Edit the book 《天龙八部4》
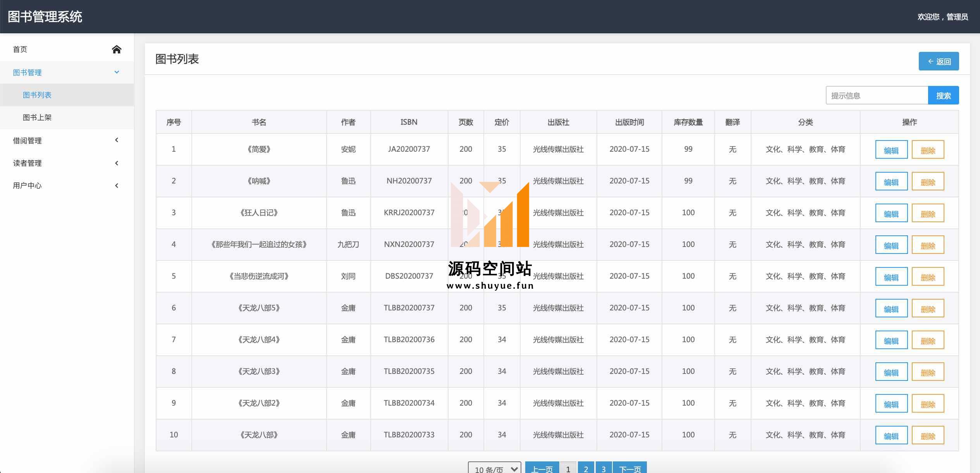980x473 pixels. point(891,340)
